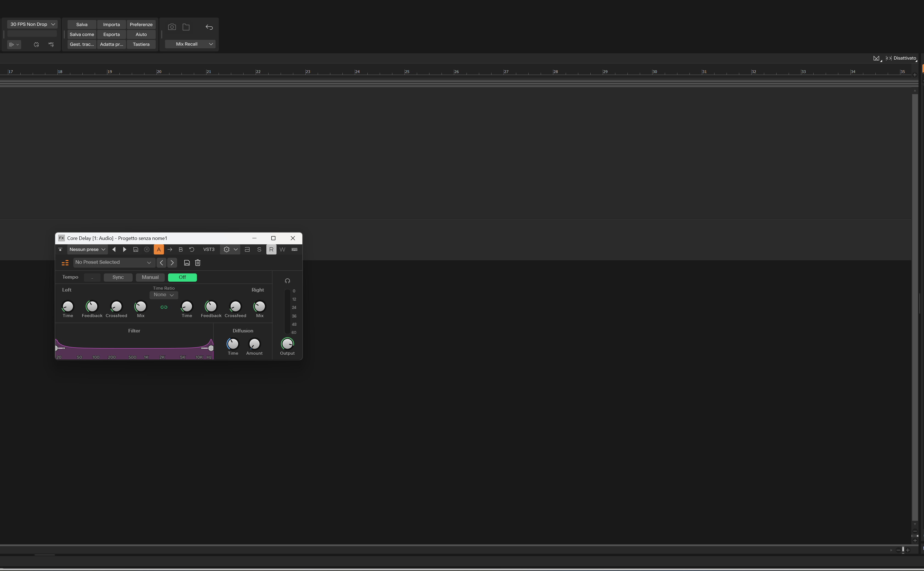Click the sidechain icon next to S
The height and width of the screenshot is (571, 924).
point(247,250)
